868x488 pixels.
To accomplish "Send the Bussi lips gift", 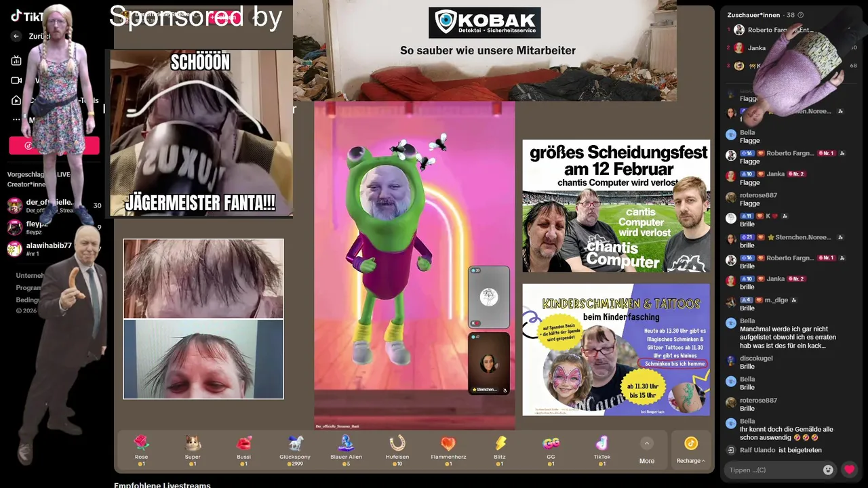I will (x=243, y=451).
